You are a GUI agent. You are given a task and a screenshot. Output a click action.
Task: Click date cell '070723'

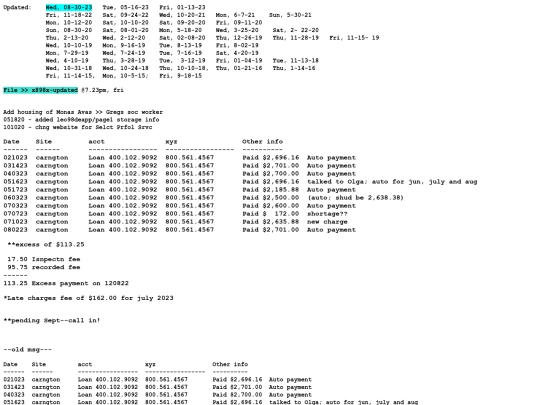click(15, 214)
